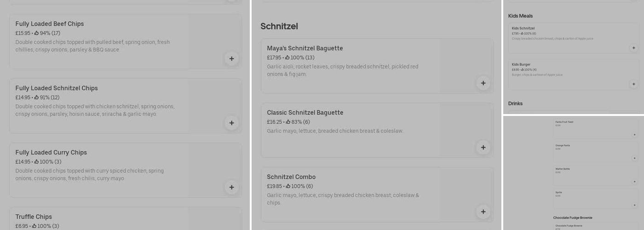
Task: Tap plus icon on Kids Burger
Action: click(x=633, y=84)
